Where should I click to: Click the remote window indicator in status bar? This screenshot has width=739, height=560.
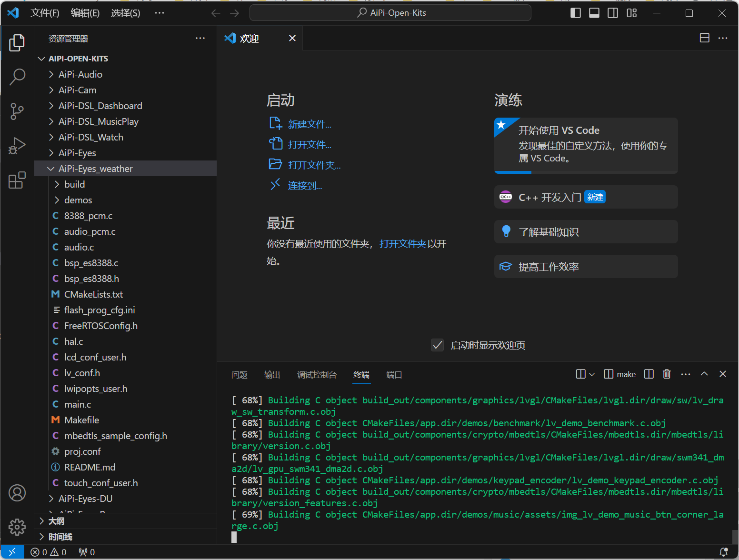(x=12, y=552)
